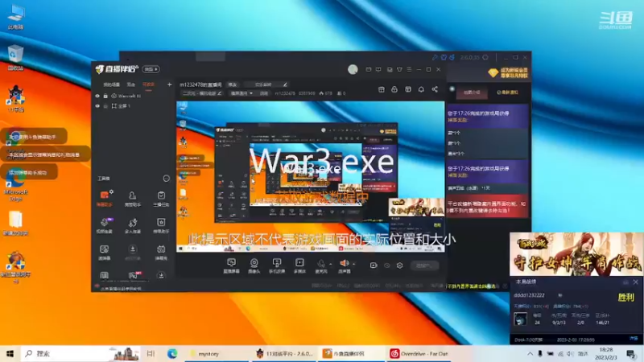The width and height of the screenshot is (644, 362).
Task: Click the start live button at bottom right
Action: point(424,265)
